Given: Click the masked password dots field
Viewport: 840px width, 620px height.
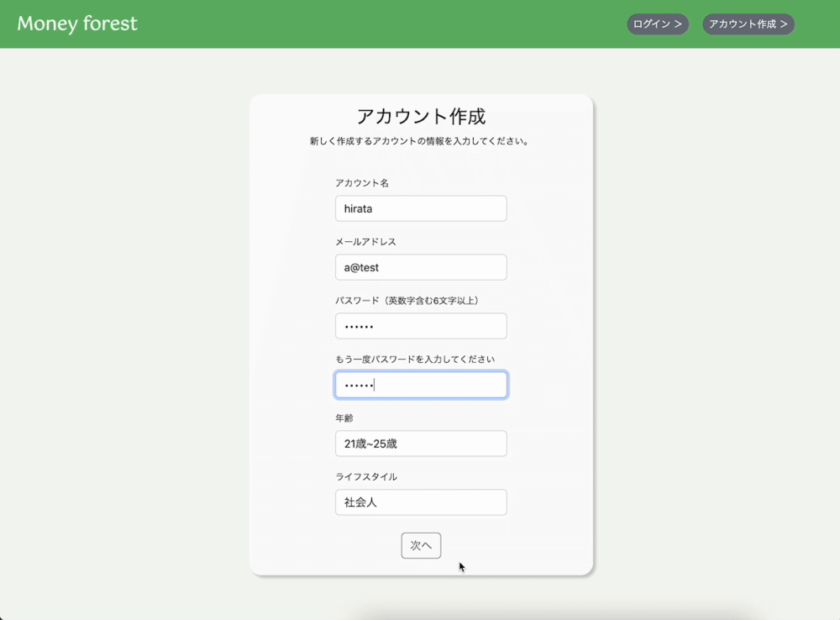Looking at the screenshot, I should [x=420, y=326].
